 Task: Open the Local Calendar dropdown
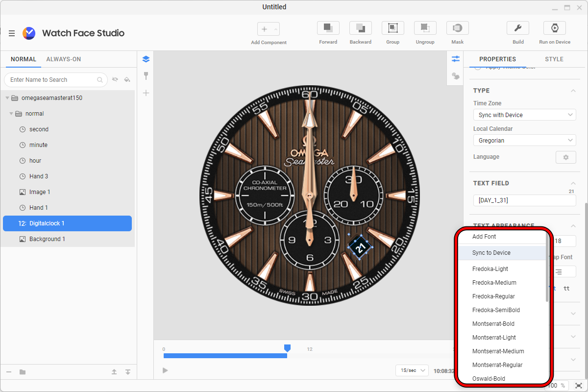point(524,141)
